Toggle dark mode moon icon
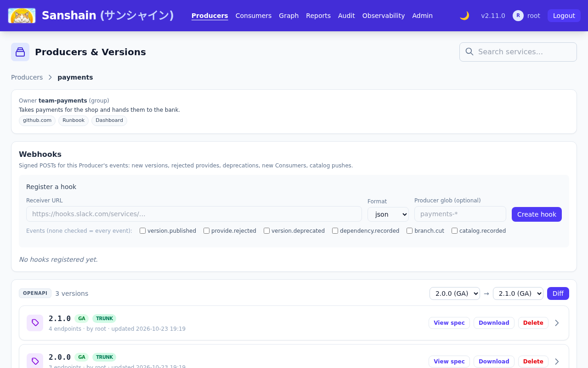This screenshot has width=588, height=368. coord(464,16)
